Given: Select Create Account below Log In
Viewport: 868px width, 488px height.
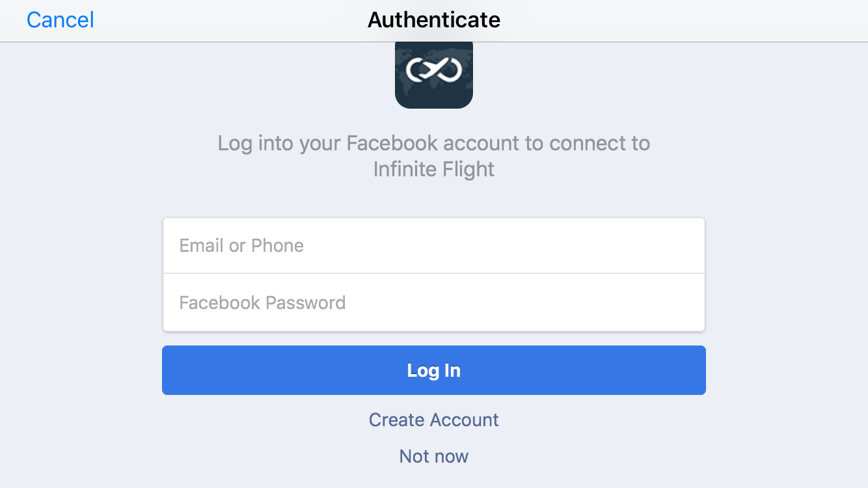Looking at the screenshot, I should 434,420.
